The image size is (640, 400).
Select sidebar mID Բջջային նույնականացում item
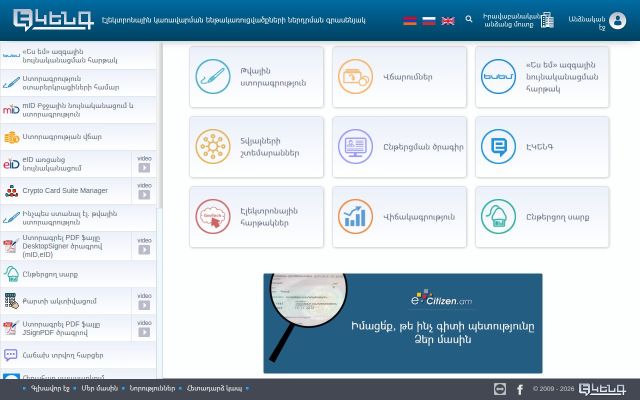pos(78,110)
